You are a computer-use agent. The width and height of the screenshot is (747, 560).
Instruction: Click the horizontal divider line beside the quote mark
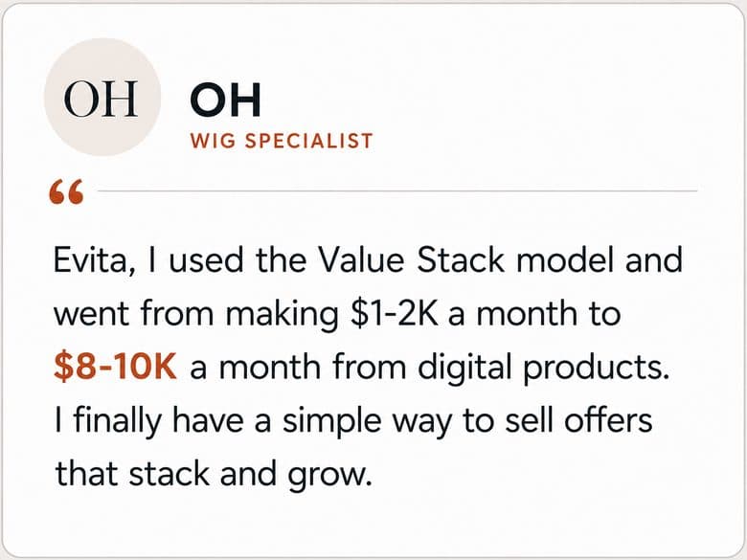397,190
